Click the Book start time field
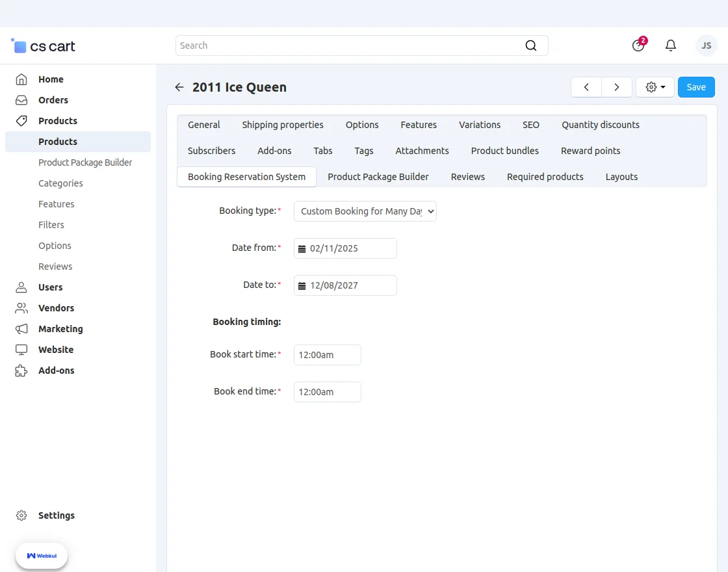This screenshot has width=728, height=572. point(327,355)
